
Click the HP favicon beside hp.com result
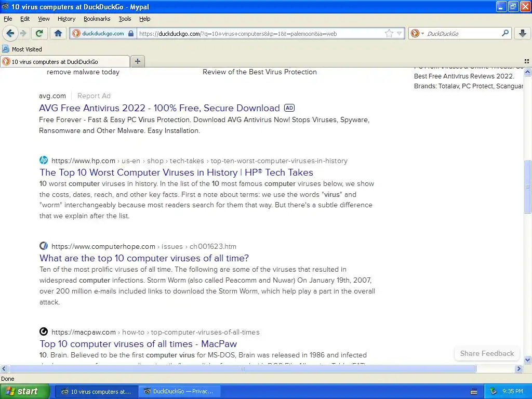click(x=44, y=160)
